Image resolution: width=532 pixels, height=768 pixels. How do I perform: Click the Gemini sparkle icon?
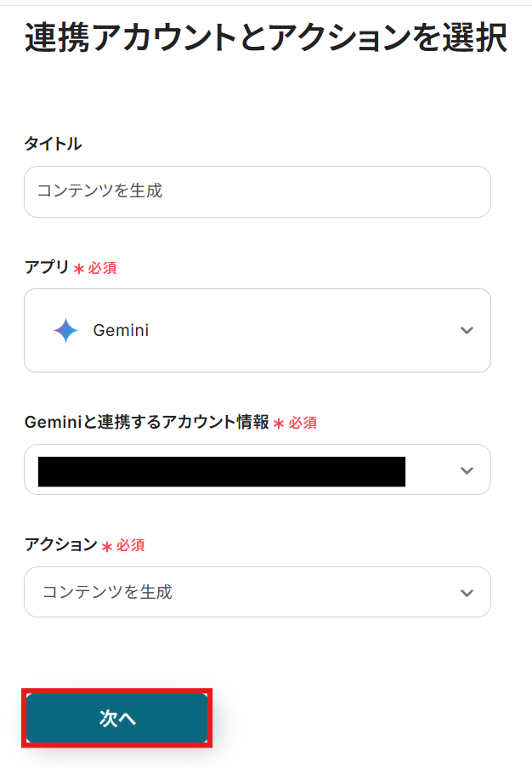pos(65,330)
